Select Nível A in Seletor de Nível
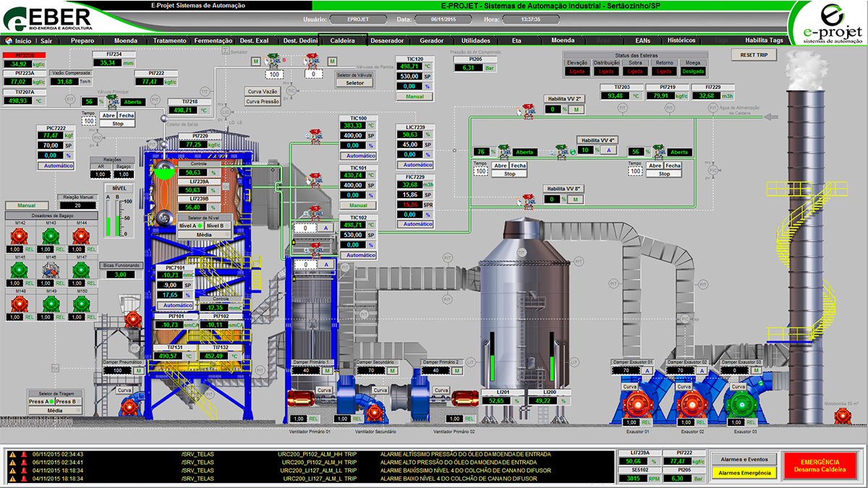868x488 pixels. [x=189, y=226]
